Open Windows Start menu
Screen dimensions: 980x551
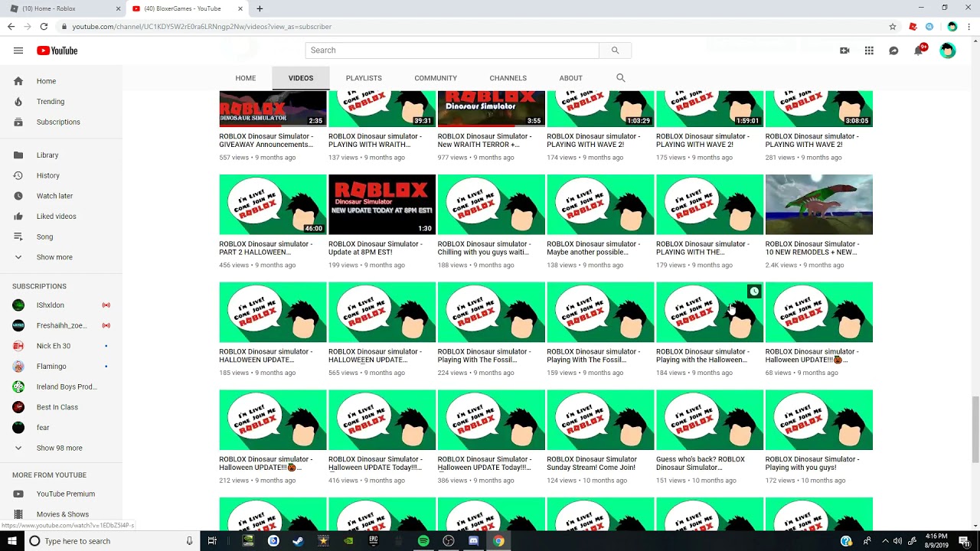pos(11,541)
